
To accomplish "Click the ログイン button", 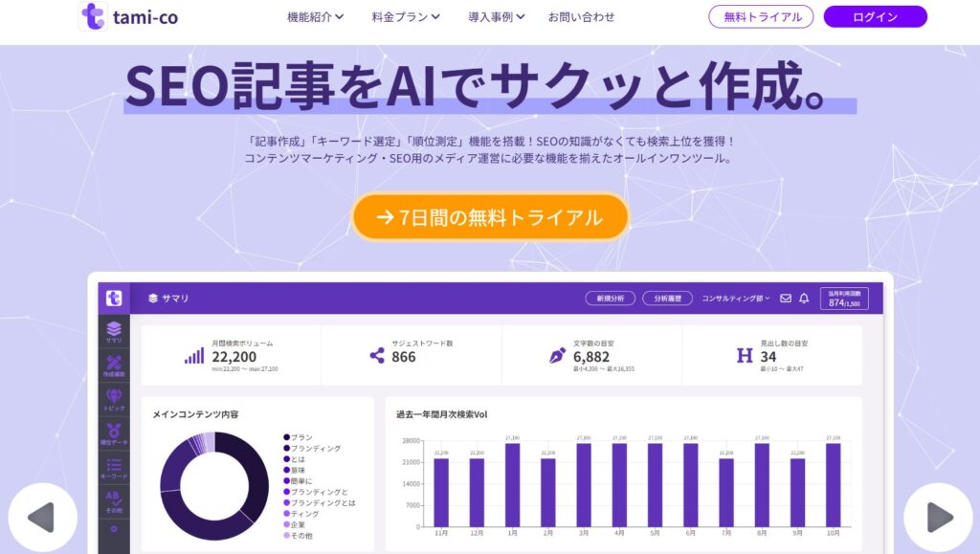I will click(x=875, y=17).
